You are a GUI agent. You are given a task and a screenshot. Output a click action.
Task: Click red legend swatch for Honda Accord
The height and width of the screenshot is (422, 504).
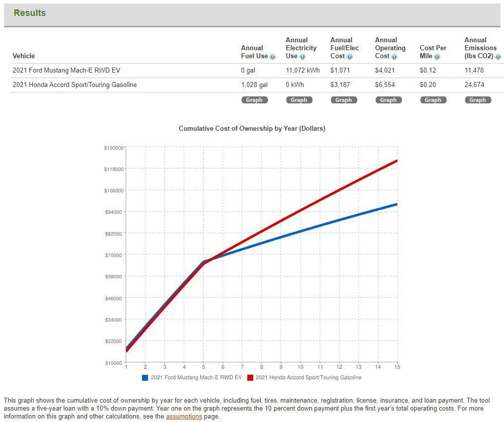coord(250,378)
